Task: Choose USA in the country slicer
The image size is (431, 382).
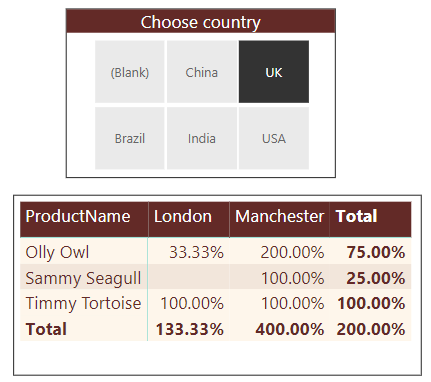Action: [x=274, y=138]
